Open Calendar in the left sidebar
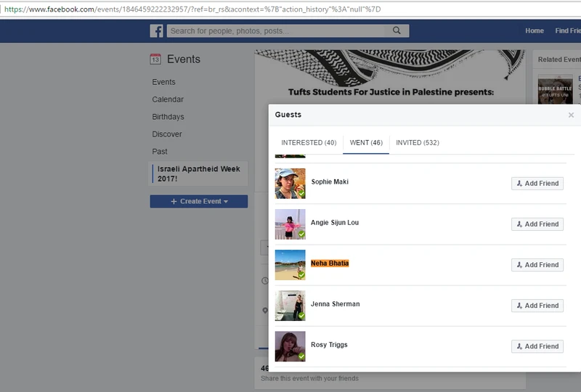 pyautogui.click(x=168, y=99)
